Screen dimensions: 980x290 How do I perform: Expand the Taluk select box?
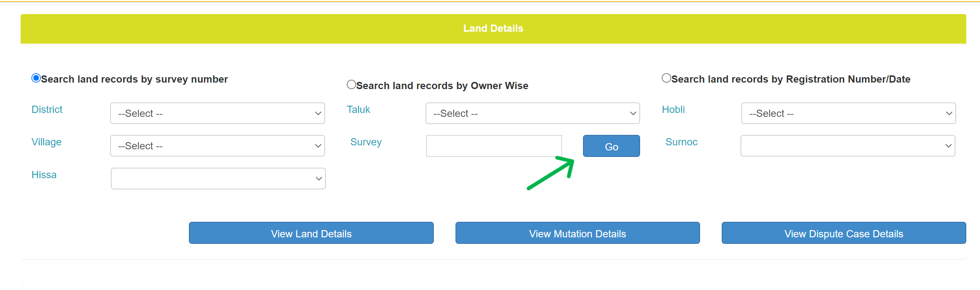coord(532,113)
